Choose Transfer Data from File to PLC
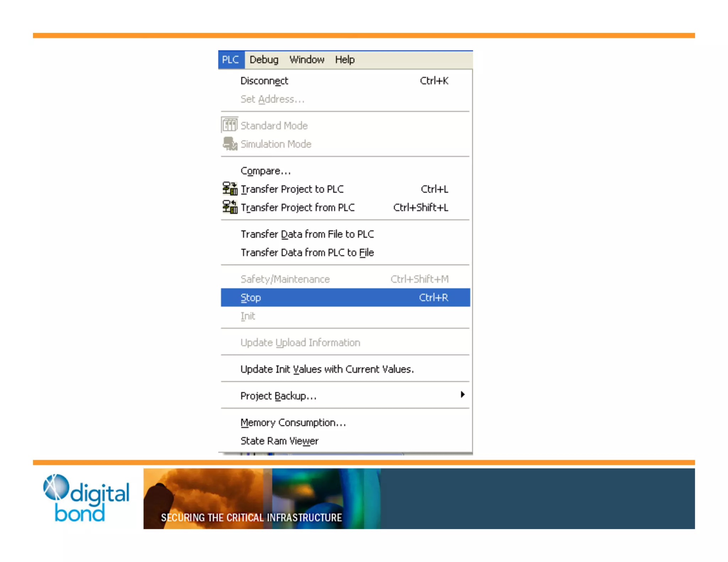The height and width of the screenshot is (562, 728). [x=307, y=234]
